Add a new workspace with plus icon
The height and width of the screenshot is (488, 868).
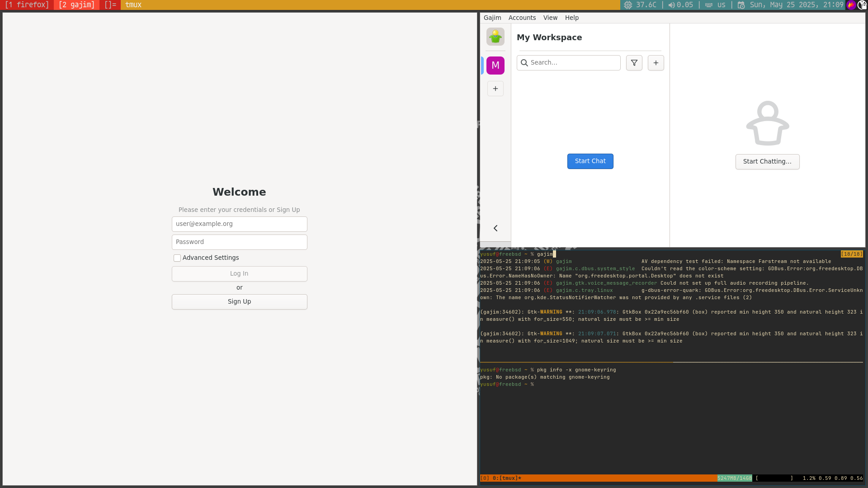point(495,89)
